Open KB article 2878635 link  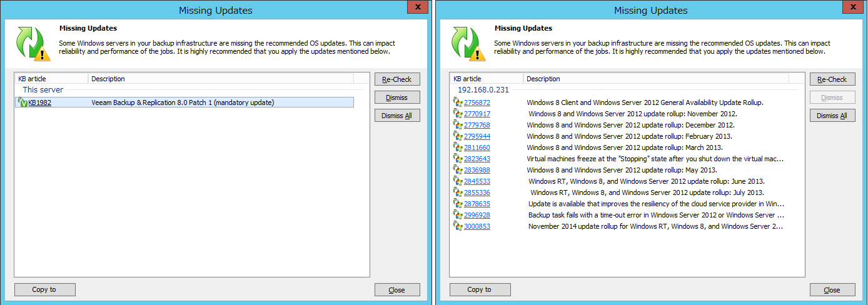click(477, 204)
